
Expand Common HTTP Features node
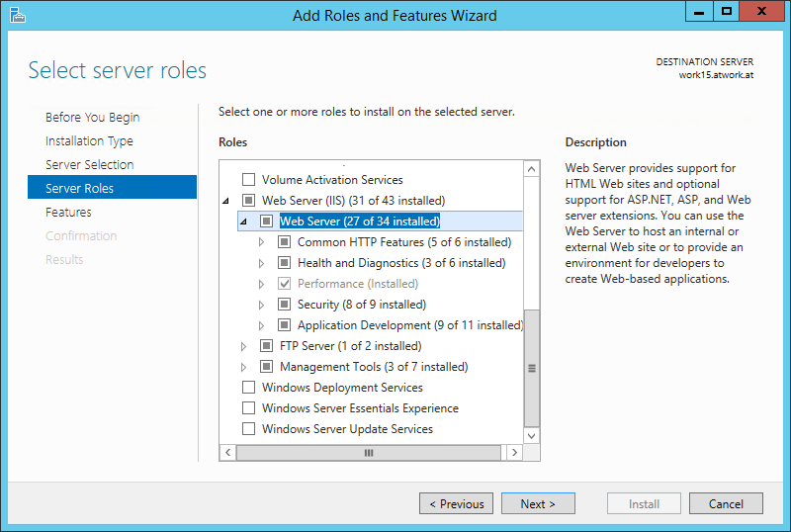point(261,242)
